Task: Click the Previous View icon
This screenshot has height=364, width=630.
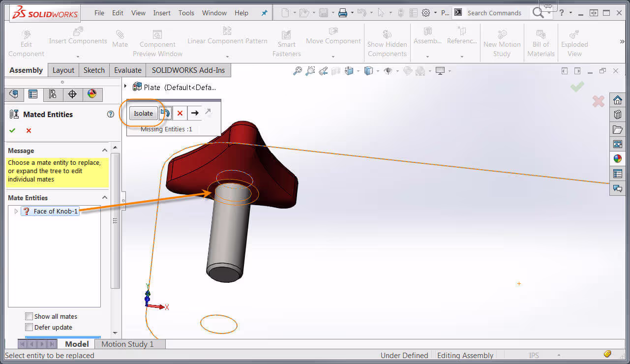Action: pos(323,71)
